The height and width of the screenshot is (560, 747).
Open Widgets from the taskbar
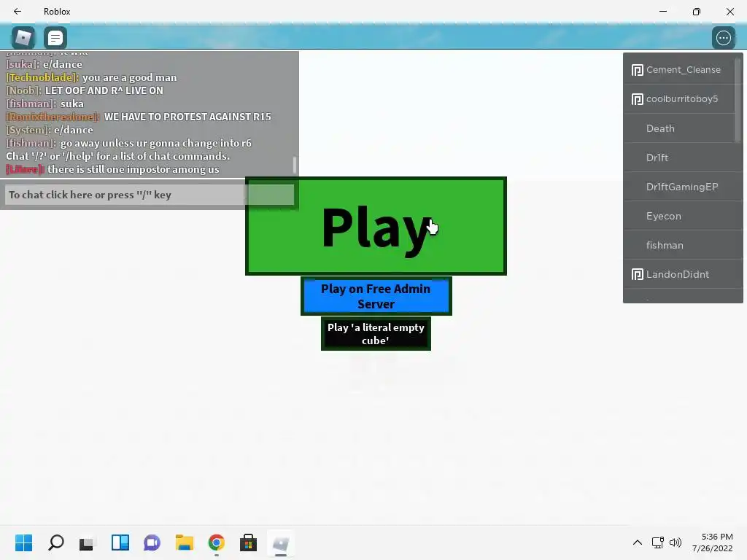click(120, 542)
